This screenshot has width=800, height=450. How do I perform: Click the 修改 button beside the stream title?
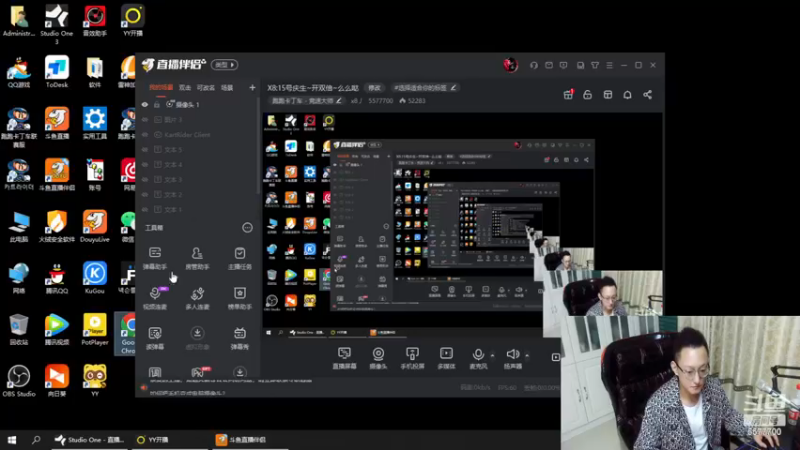point(374,88)
